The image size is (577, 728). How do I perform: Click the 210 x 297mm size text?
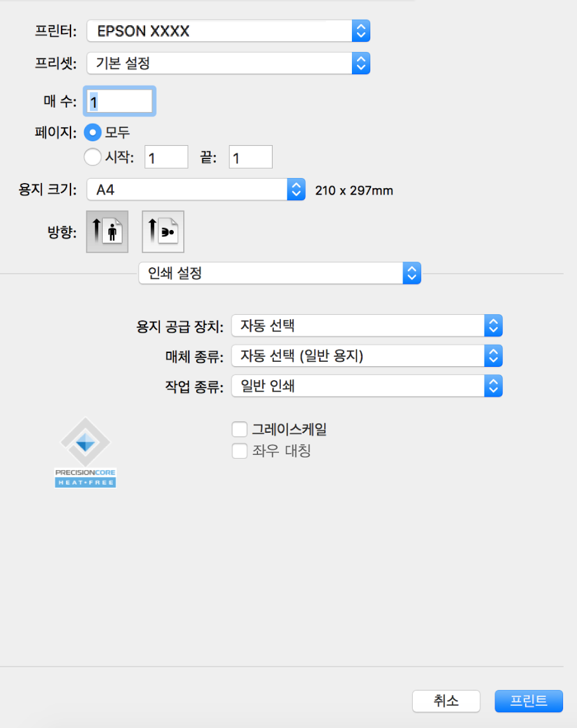[354, 190]
